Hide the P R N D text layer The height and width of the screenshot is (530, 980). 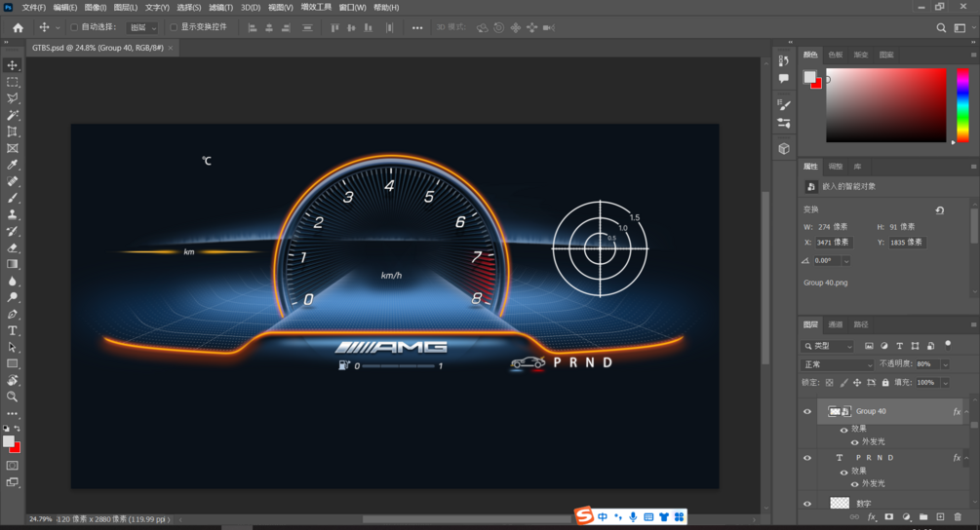806,458
